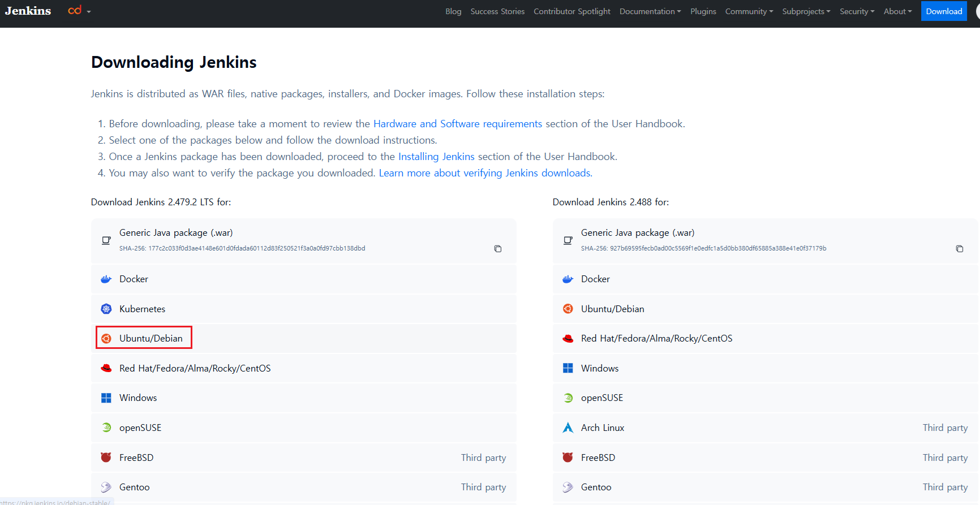980x505 pixels.
Task: Select openSUSE under weekly release 2.488
Action: 766,398
